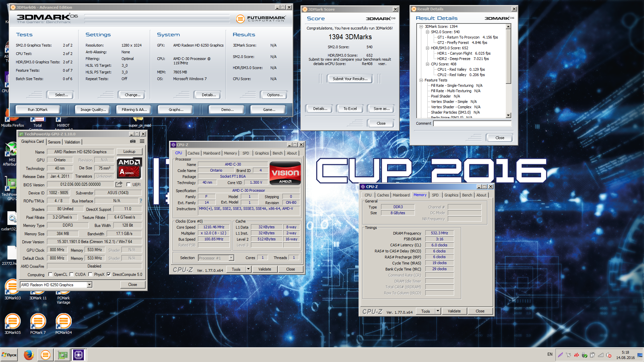Open Mozilla Firefox desktop shortcut
The image size is (644, 362).
12,122
